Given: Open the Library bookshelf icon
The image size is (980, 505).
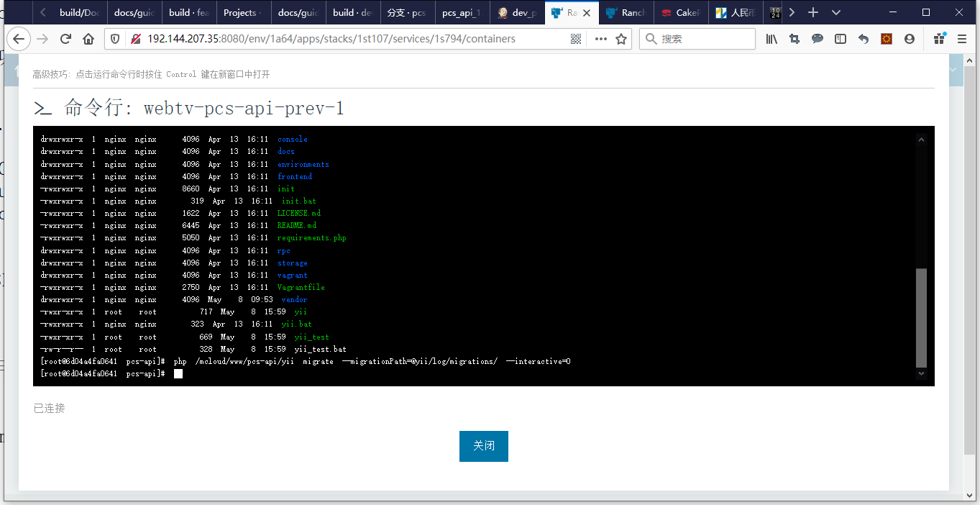Looking at the screenshot, I should (x=771, y=39).
